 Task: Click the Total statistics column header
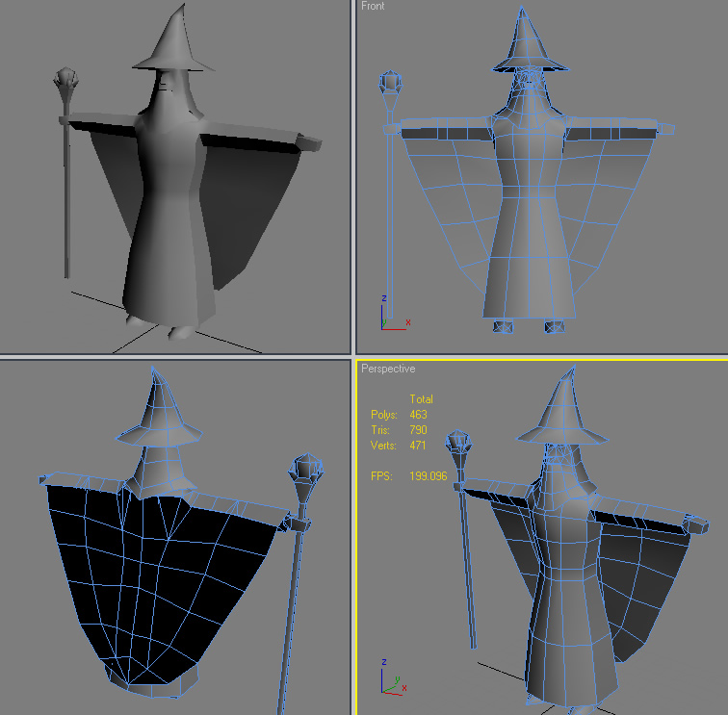click(421, 399)
